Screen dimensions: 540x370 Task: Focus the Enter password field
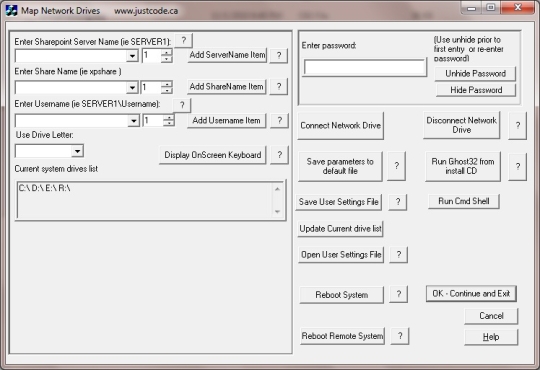point(365,68)
